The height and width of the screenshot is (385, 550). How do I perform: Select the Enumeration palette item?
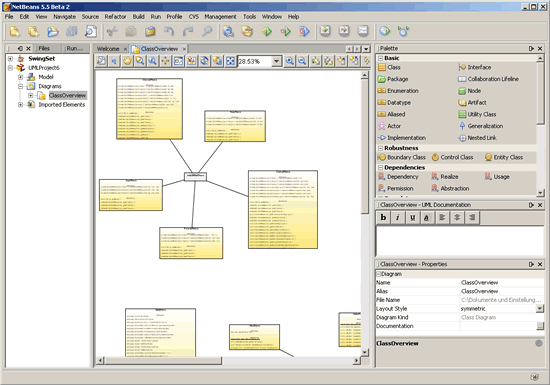pos(398,91)
